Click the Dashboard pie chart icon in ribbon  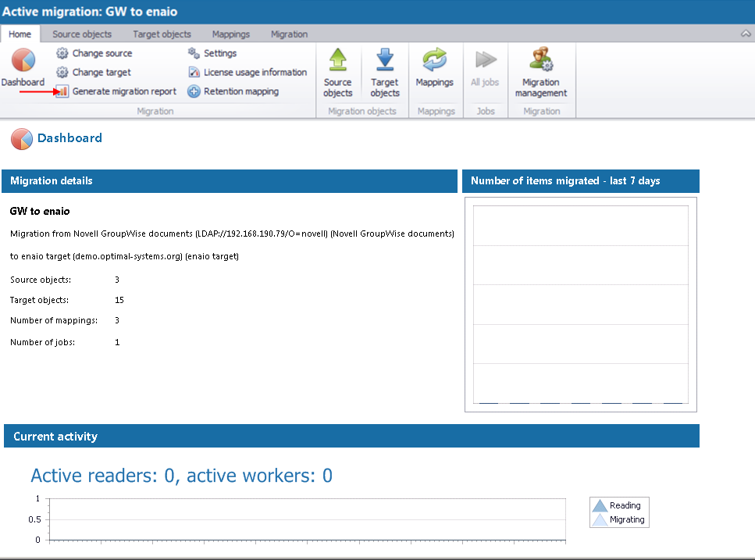(x=23, y=61)
